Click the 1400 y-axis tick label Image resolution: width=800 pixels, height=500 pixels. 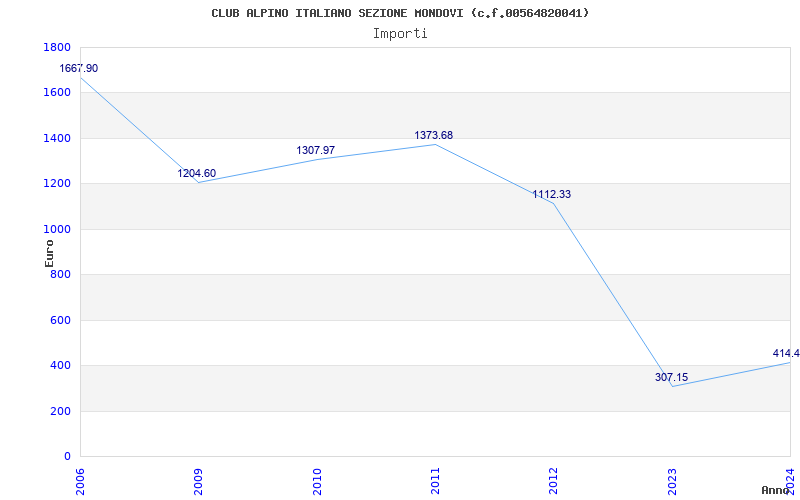57,138
